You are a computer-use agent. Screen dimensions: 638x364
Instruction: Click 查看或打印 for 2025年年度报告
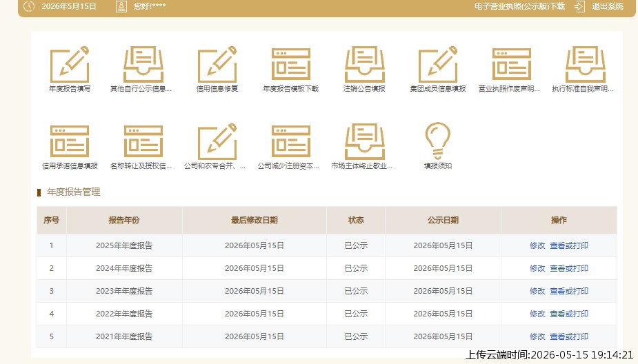(x=569, y=245)
